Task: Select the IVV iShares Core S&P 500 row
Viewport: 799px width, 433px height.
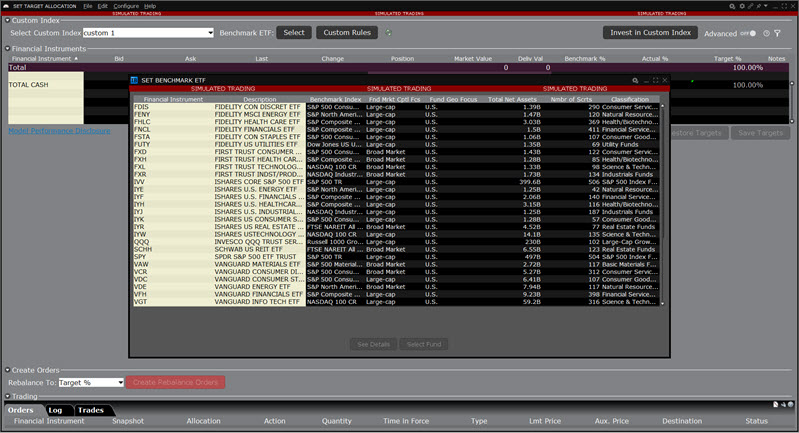Action: pyautogui.click(x=396, y=182)
